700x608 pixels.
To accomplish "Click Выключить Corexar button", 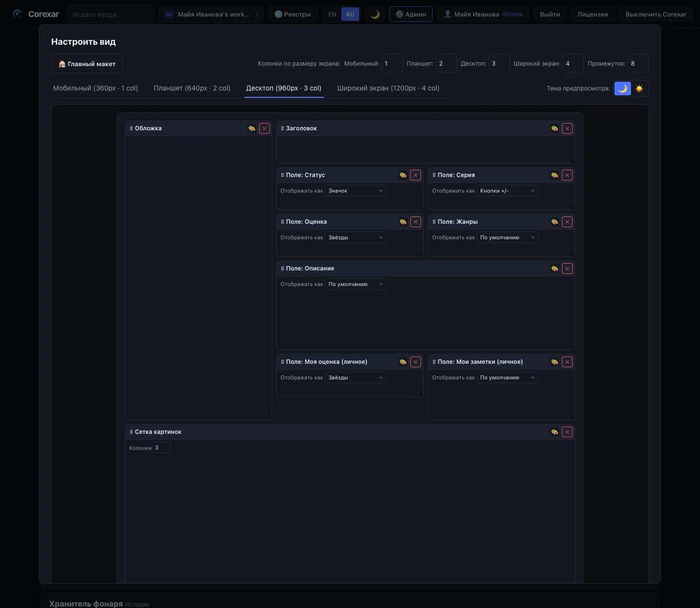I will pos(656,14).
